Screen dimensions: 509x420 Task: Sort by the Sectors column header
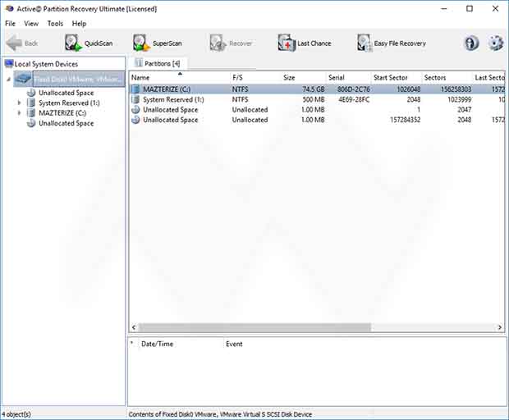[x=447, y=77]
